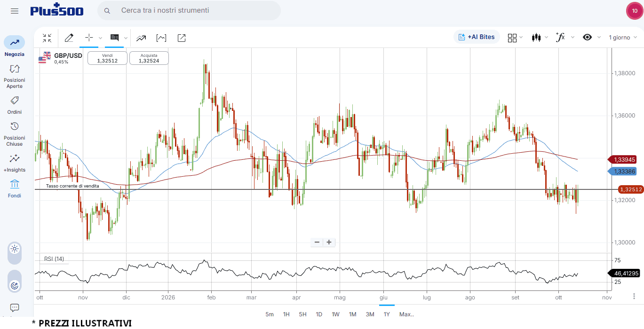Open the Fondi section
This screenshot has width=644, height=329.
tap(15, 188)
